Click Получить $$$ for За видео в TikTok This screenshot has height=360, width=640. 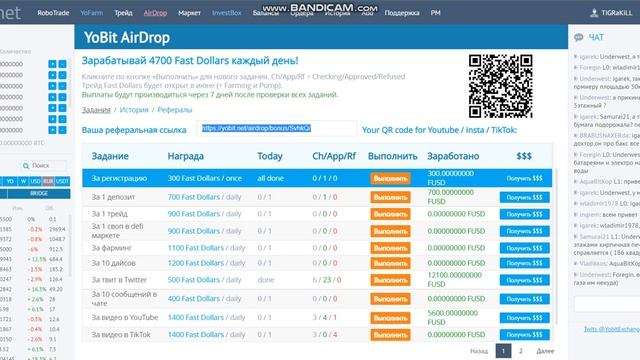tap(524, 335)
